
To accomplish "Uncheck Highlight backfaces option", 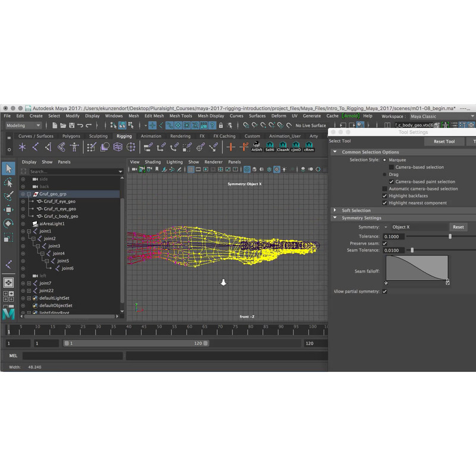I will pyautogui.click(x=384, y=196).
